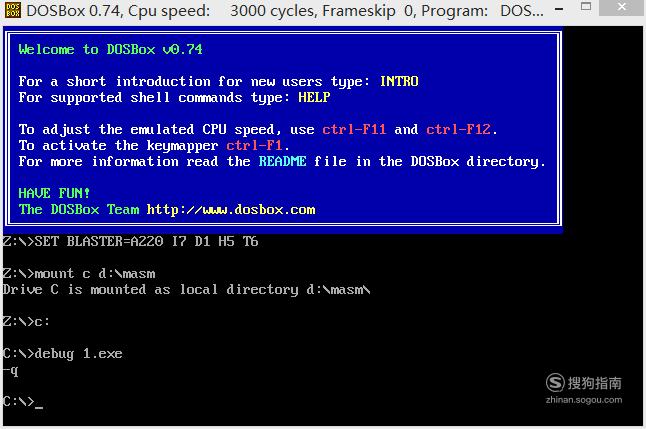Minimize the DOSBox window
The height and width of the screenshot is (429, 646).
click(559, 9)
